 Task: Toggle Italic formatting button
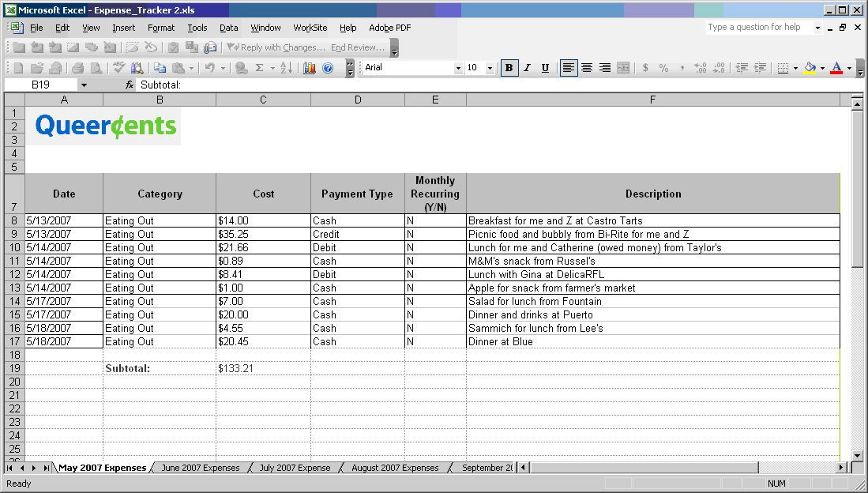[x=528, y=68]
